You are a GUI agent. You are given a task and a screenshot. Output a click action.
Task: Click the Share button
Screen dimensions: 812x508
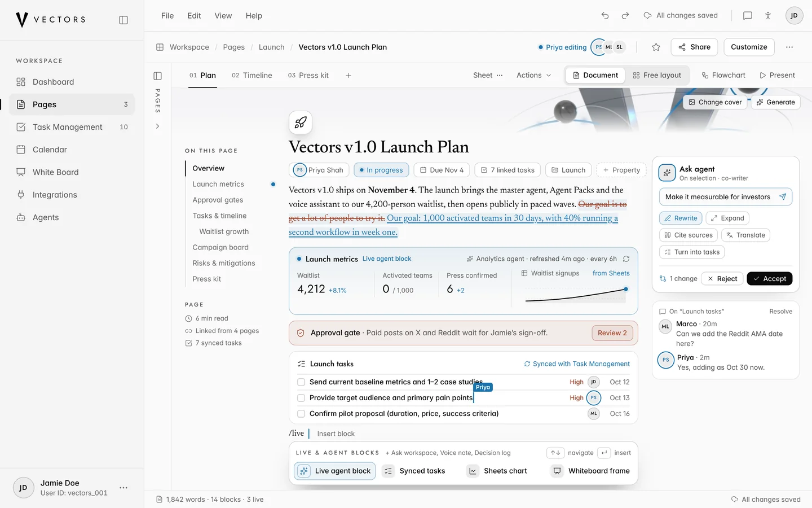694,47
